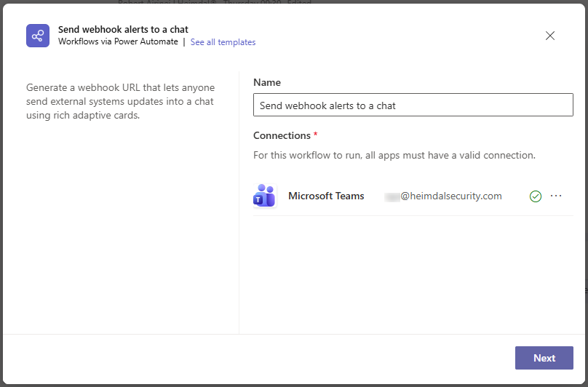Open the See all templates link
This screenshot has height=387, width=588.
[223, 42]
